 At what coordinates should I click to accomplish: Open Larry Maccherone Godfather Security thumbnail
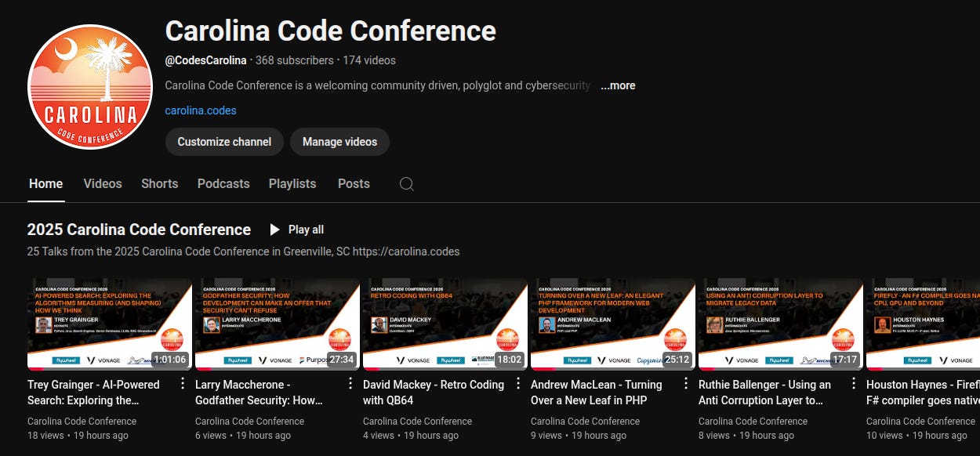[x=278, y=324]
